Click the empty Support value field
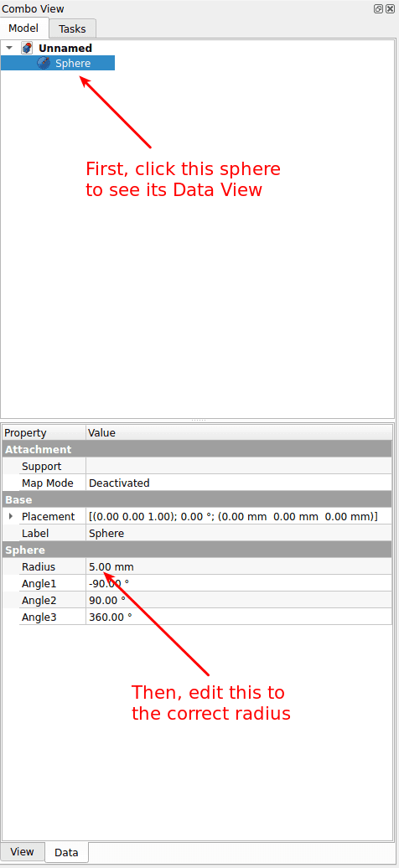 click(x=239, y=466)
